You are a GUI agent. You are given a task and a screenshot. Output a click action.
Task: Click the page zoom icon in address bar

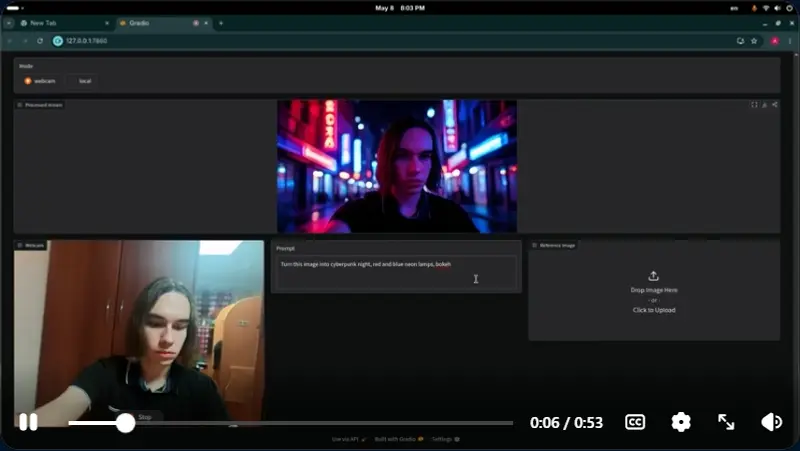point(740,41)
